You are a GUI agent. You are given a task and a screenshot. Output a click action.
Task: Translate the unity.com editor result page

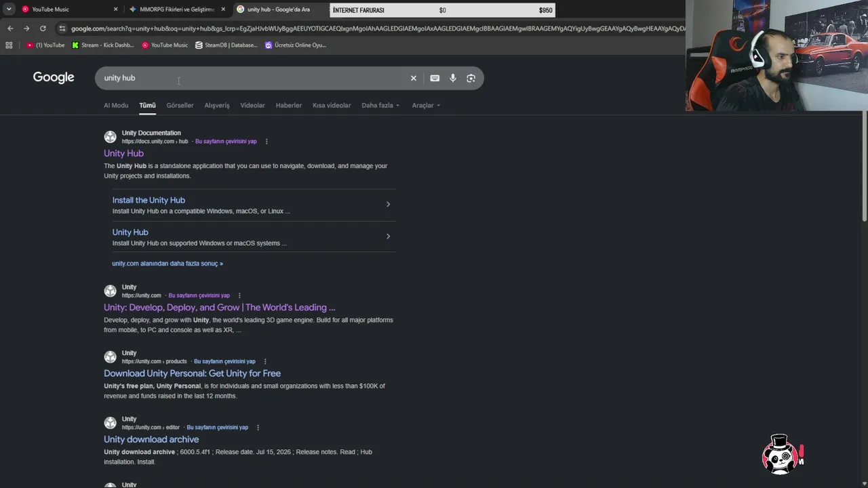click(x=218, y=428)
